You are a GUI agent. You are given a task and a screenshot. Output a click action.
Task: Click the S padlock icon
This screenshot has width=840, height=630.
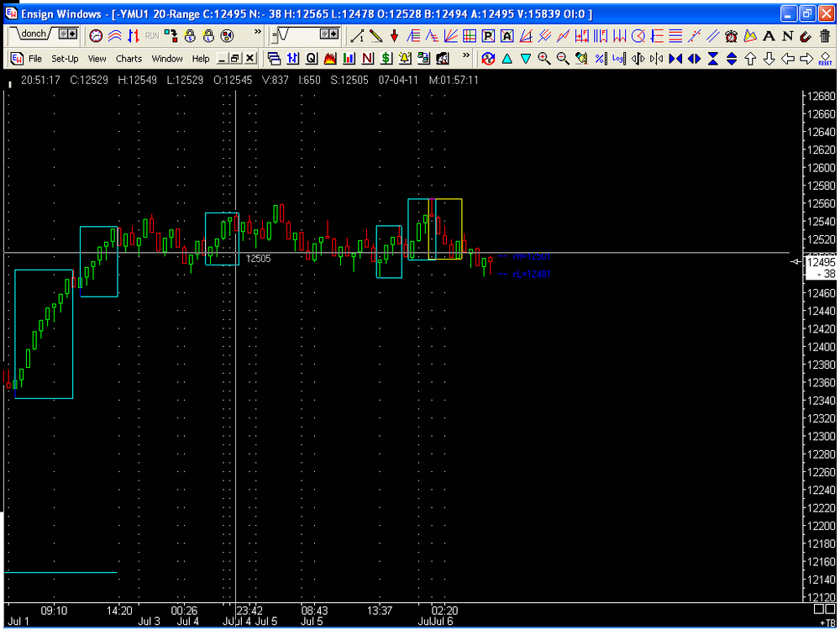coord(190,36)
